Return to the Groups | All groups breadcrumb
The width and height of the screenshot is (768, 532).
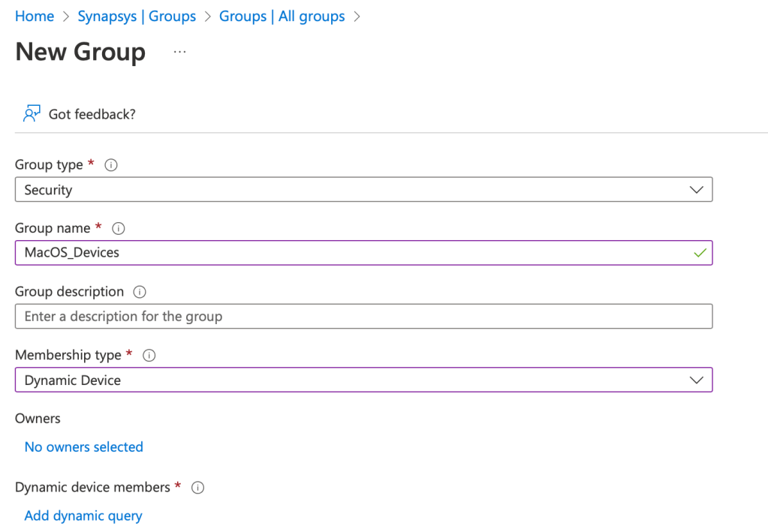click(x=282, y=16)
